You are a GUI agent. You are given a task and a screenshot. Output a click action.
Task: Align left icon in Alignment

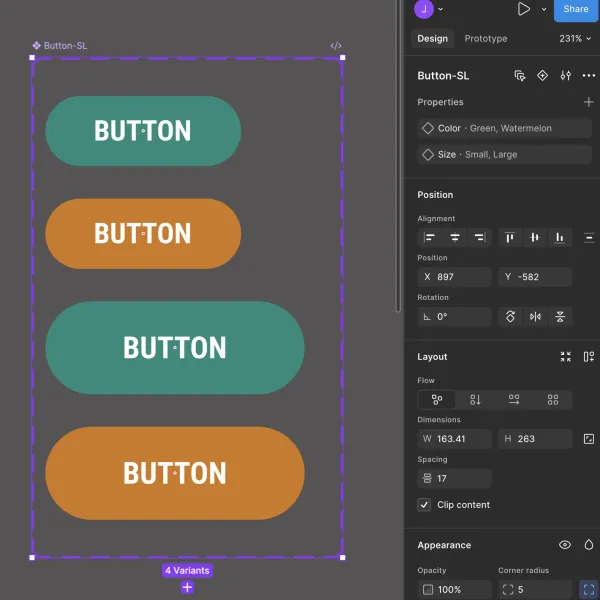tap(429, 238)
